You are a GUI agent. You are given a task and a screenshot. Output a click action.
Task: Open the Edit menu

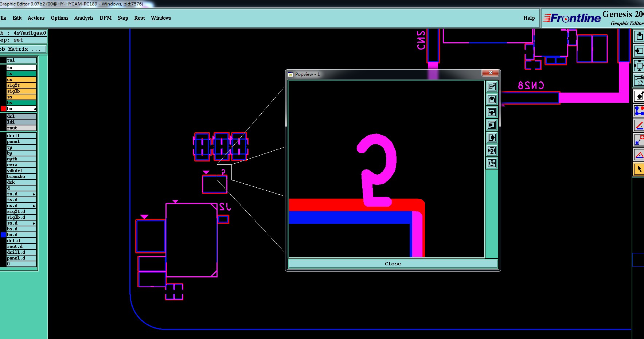tap(17, 18)
